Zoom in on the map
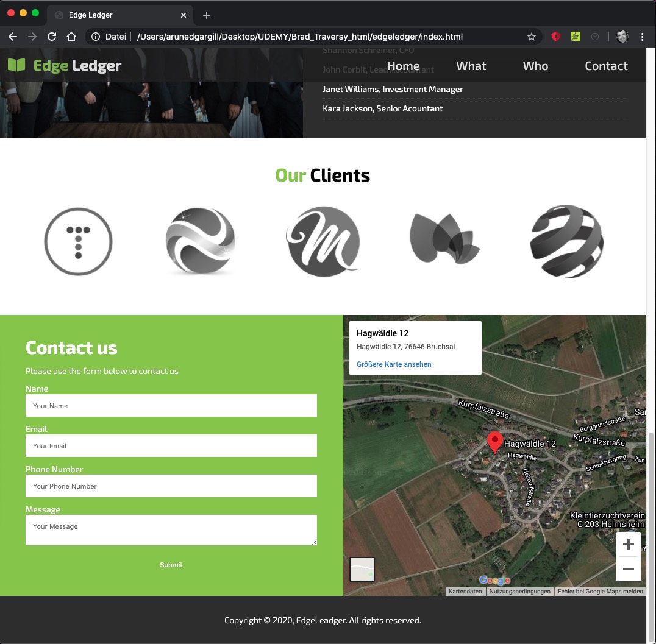 point(629,544)
